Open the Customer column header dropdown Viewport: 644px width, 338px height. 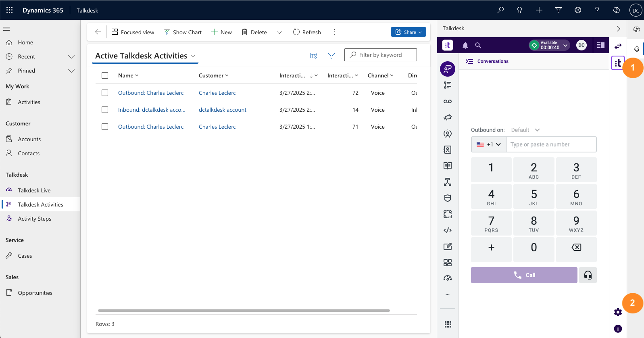[213, 75]
